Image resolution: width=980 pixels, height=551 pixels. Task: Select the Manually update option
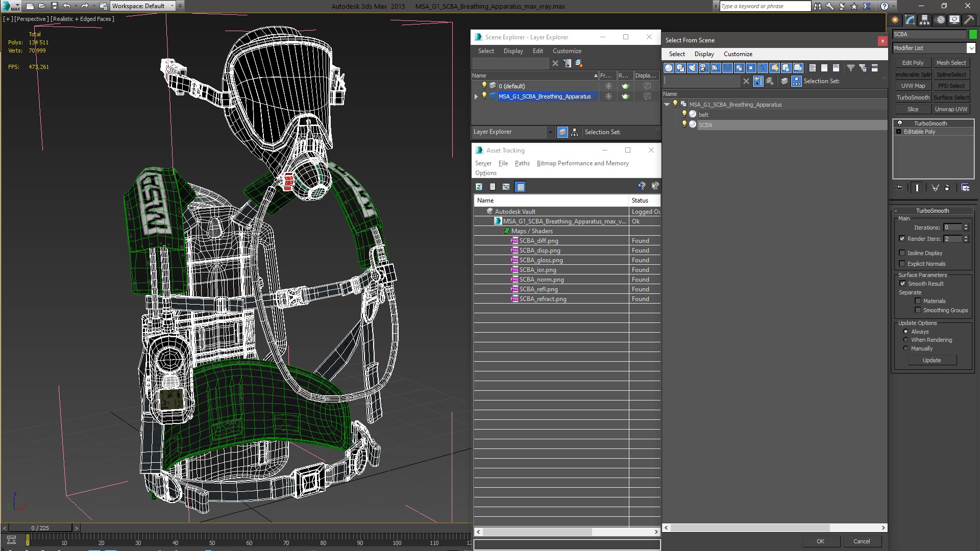pos(906,348)
